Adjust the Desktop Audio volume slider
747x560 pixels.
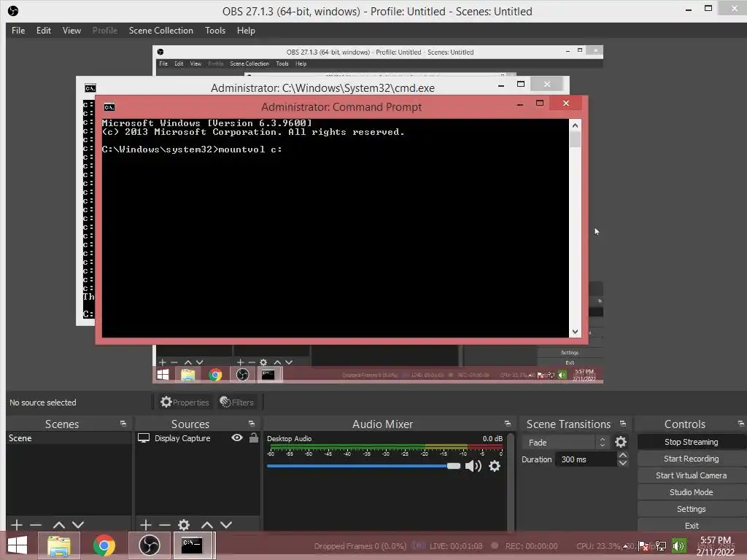[x=363, y=466]
